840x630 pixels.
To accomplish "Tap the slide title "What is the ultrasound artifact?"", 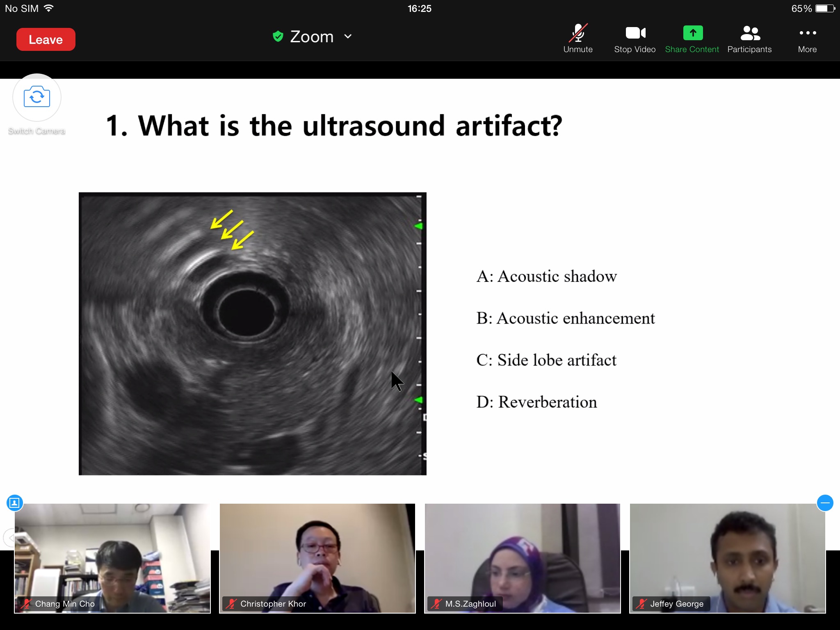I will (x=334, y=126).
